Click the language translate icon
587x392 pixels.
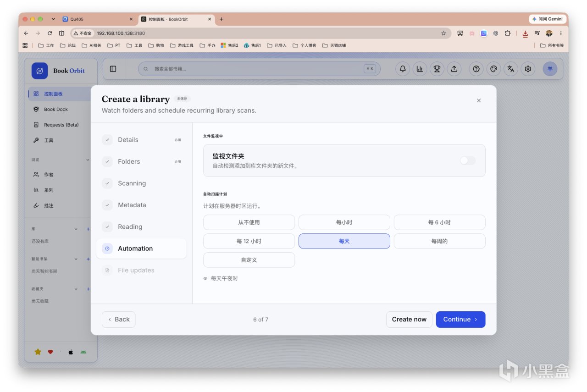click(x=511, y=69)
